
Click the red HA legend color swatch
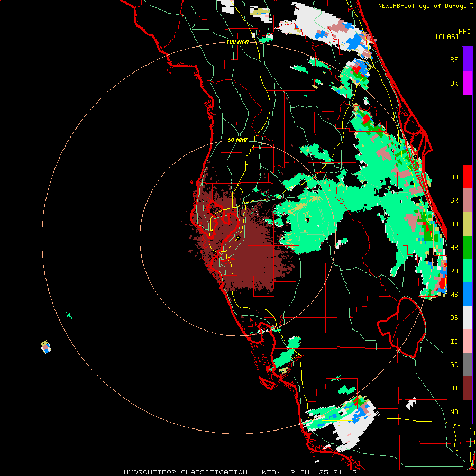click(x=467, y=177)
